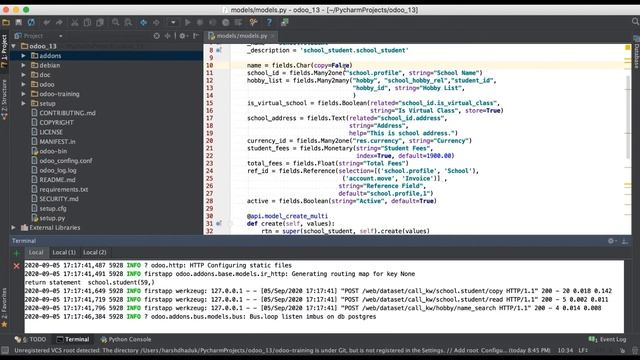This screenshot has height=360, width=640.
Task: Click the Synchronize (refresh) toolbar icon
Action: click(31, 22)
